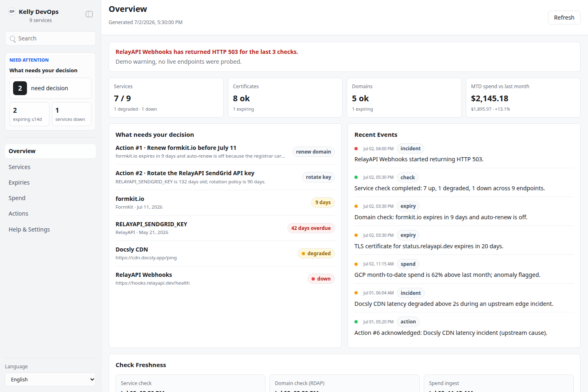The width and height of the screenshot is (588, 392).
Task: Open Action #1 Renew formkit.io row
Action: pos(225,152)
